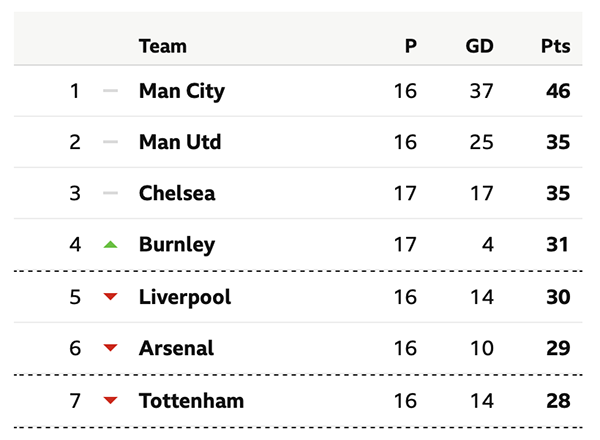The height and width of the screenshot is (440, 600).
Task: Select the Arsenal team name
Action: [x=176, y=349]
